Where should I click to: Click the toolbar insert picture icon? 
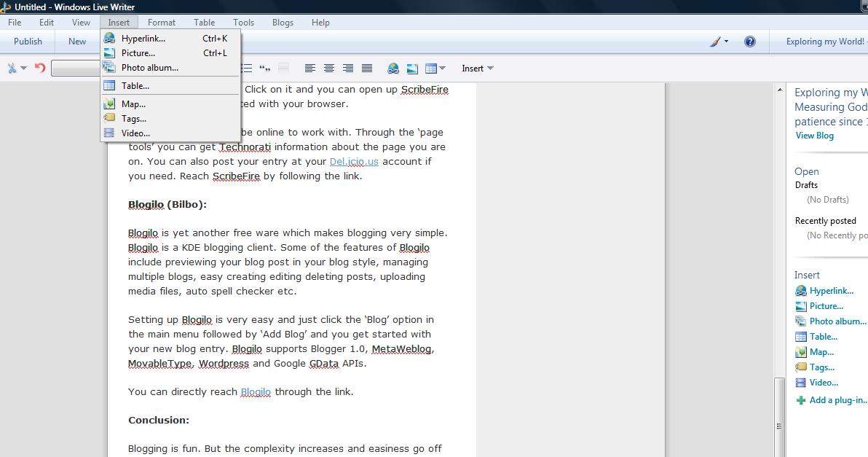(x=412, y=69)
